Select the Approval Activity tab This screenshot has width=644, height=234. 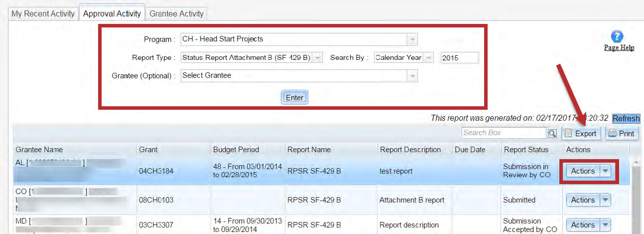click(112, 13)
